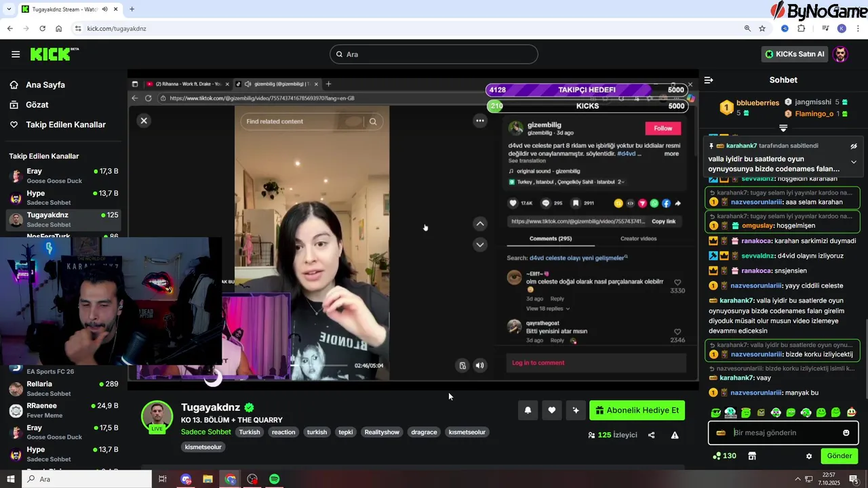Expand the pinned chat message chevron
The width and height of the screenshot is (868, 488).
(854, 162)
